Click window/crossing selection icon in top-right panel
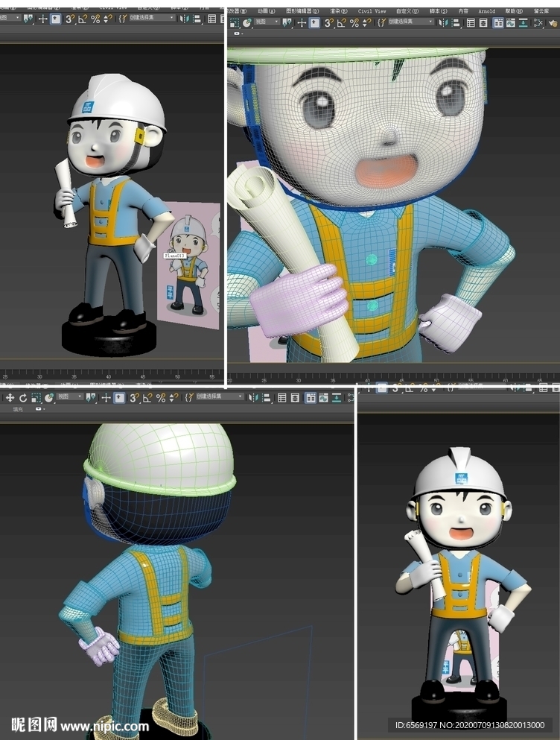 (x=235, y=22)
